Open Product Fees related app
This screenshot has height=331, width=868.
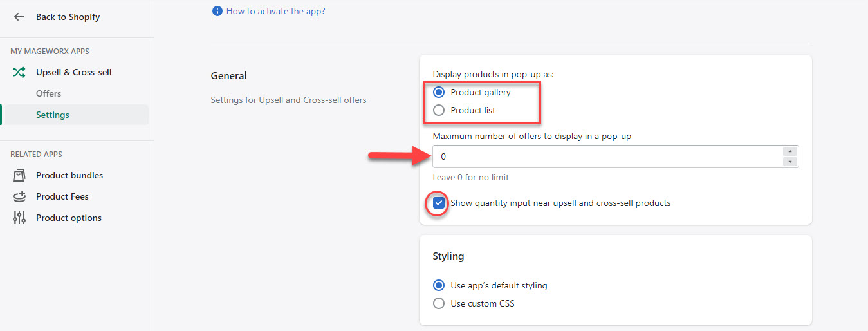[x=62, y=196]
